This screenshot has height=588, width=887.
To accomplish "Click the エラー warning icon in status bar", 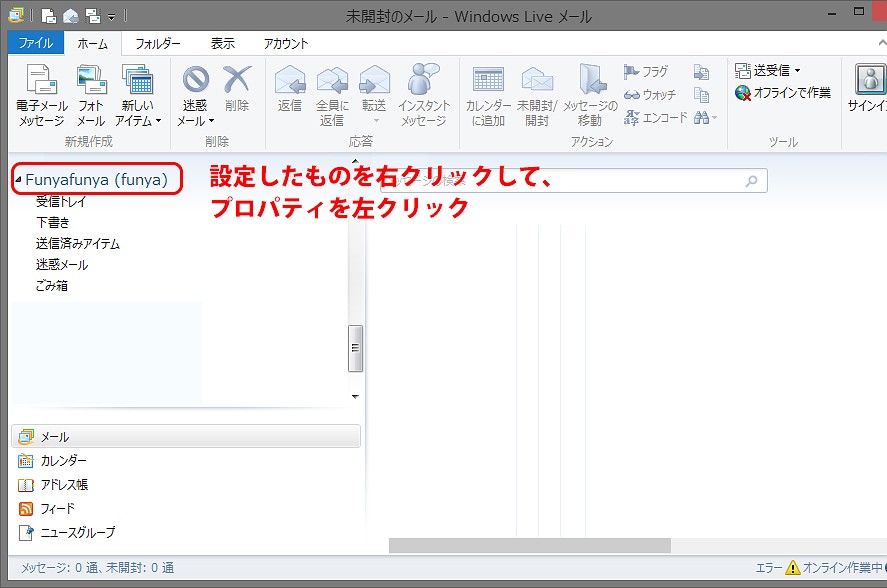I will 793,567.
